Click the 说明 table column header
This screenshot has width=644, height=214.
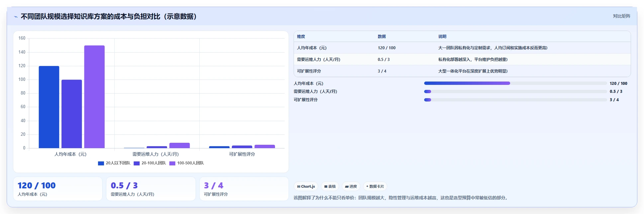tap(442, 37)
